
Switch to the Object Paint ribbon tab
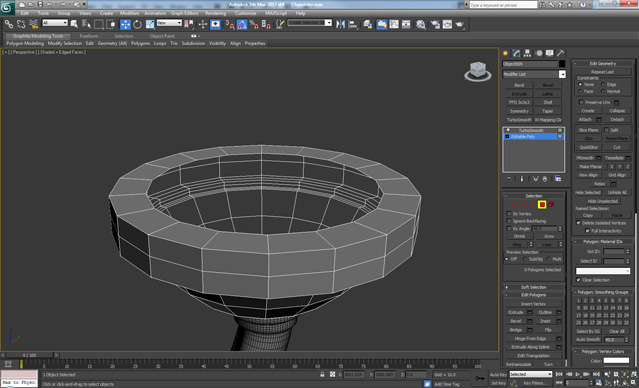tap(162, 36)
